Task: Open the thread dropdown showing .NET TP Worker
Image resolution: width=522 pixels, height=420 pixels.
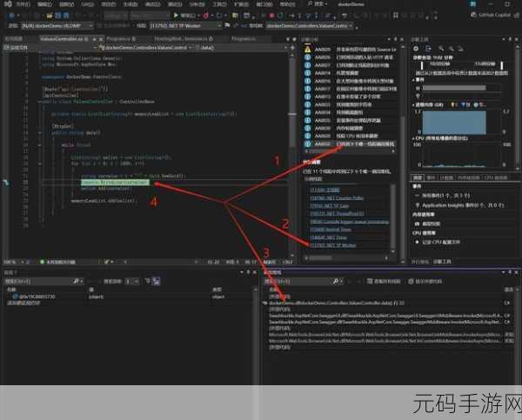Action: [x=186, y=25]
